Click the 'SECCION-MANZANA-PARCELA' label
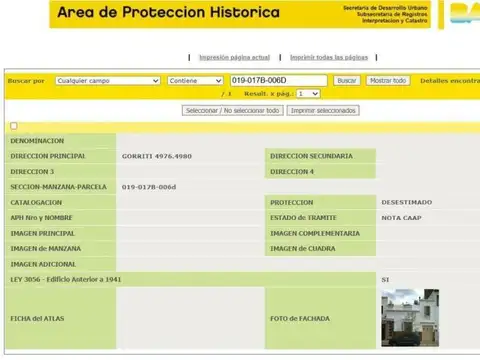Image resolution: width=480 pixels, height=360 pixels. coord(58,187)
